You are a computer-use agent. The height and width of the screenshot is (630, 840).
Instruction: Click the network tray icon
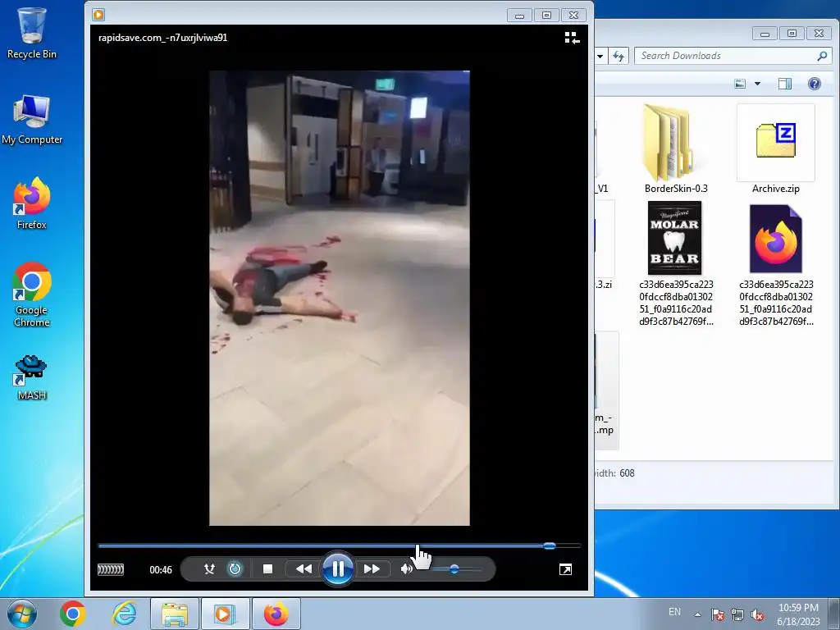click(737, 614)
